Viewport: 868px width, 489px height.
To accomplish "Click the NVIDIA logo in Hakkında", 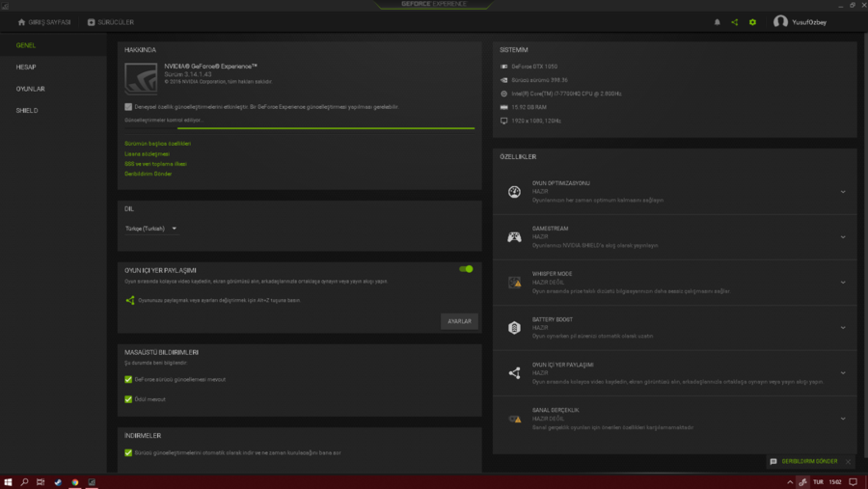I will tap(141, 78).
